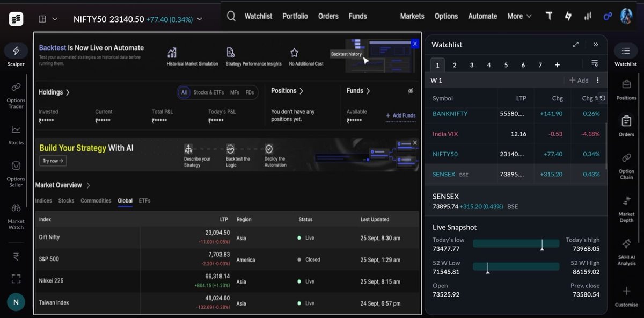Click Try now button
Screen dimensions: 644x318
(53, 161)
